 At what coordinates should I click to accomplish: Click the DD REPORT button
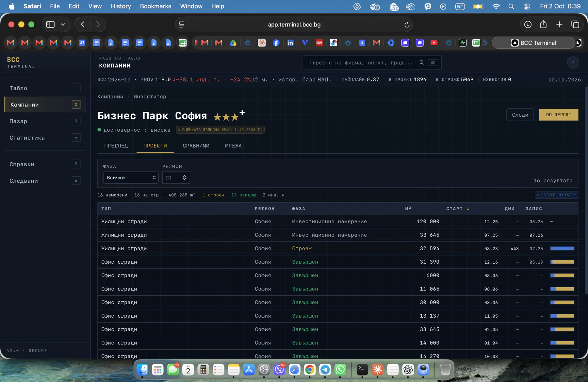tap(559, 115)
